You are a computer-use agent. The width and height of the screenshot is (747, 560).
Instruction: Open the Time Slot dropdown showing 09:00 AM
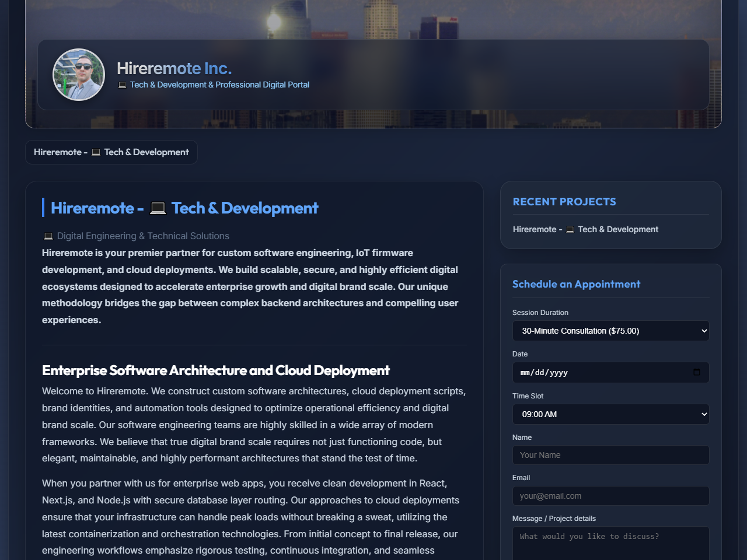coord(611,414)
